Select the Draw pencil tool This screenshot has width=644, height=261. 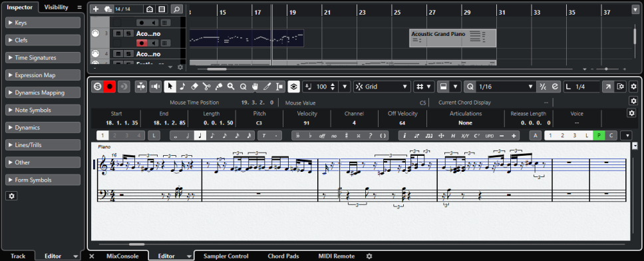(267, 87)
